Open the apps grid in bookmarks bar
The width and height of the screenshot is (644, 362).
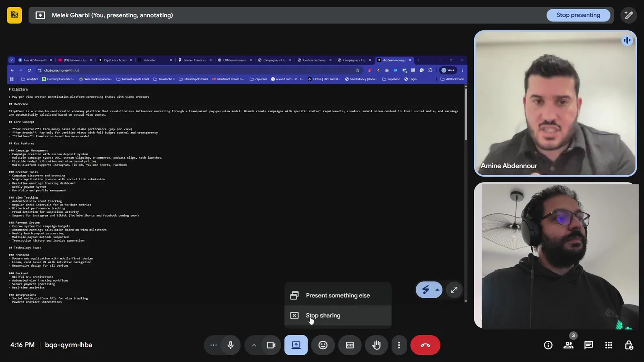[12, 79]
